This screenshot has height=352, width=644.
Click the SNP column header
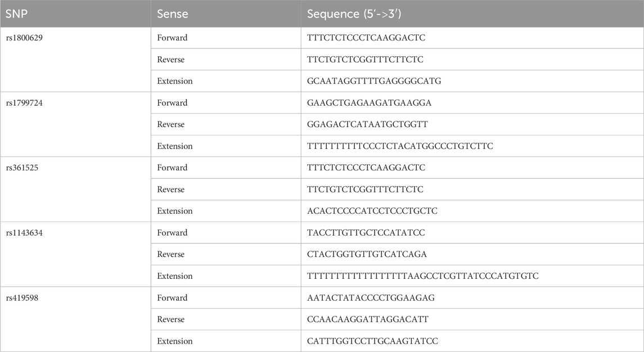click(x=75, y=13)
